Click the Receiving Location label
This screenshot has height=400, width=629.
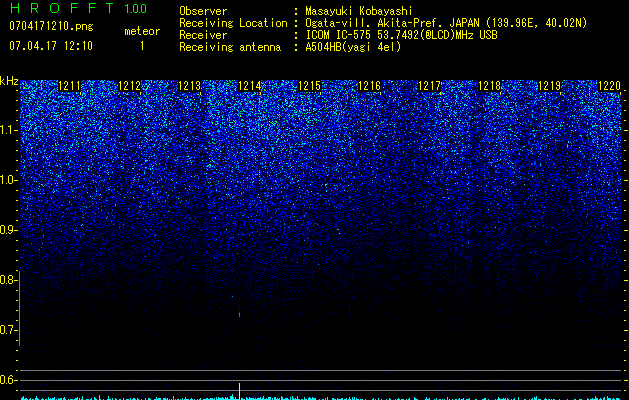click(233, 23)
